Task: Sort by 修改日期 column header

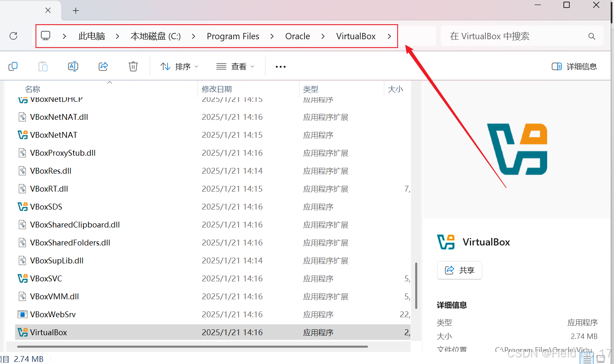Action: pos(216,89)
